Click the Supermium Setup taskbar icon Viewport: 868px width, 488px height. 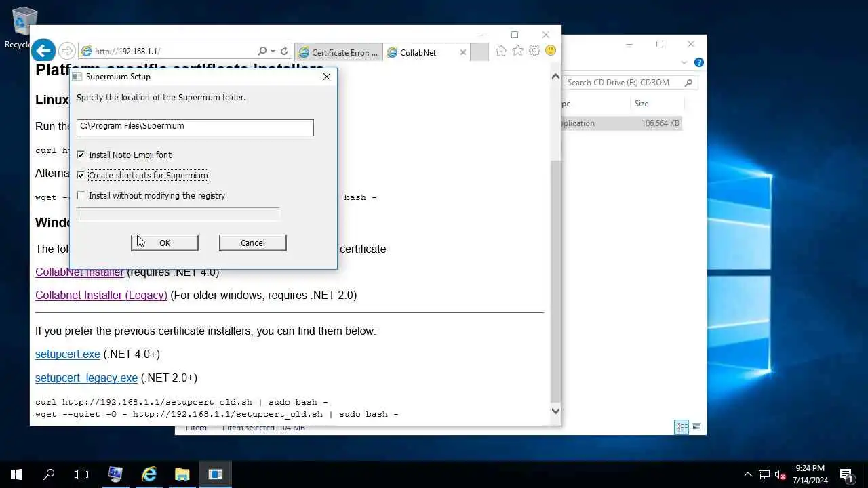(x=216, y=474)
